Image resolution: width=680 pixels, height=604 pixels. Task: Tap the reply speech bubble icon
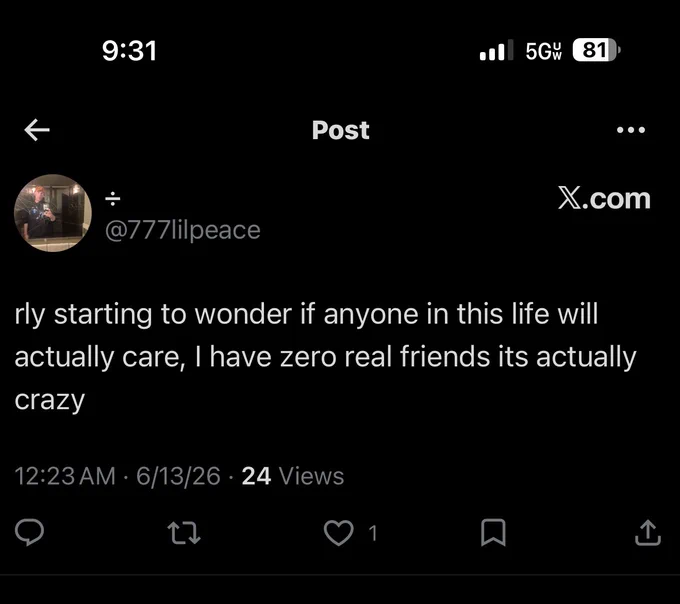pyautogui.click(x=29, y=532)
